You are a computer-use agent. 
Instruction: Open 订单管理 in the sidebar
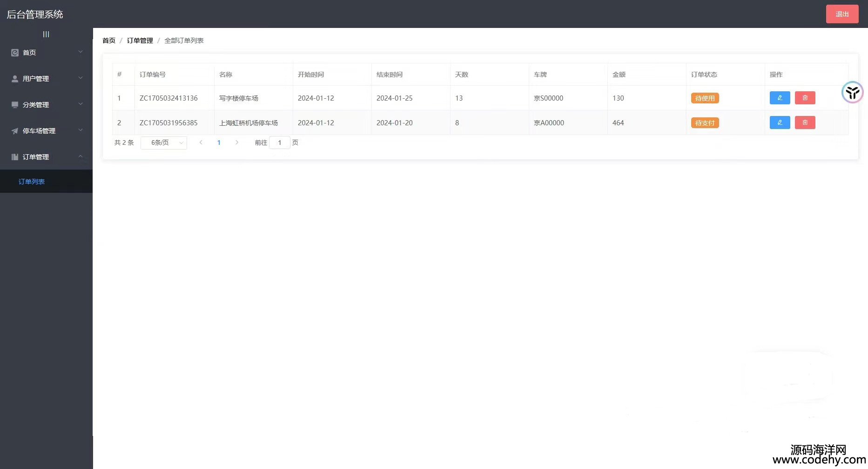tap(47, 157)
